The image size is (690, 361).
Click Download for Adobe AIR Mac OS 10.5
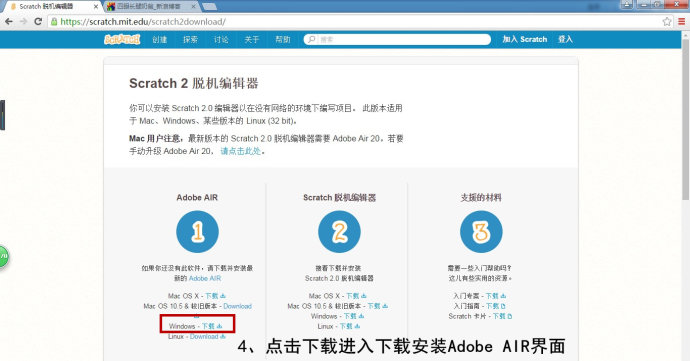tap(237, 306)
